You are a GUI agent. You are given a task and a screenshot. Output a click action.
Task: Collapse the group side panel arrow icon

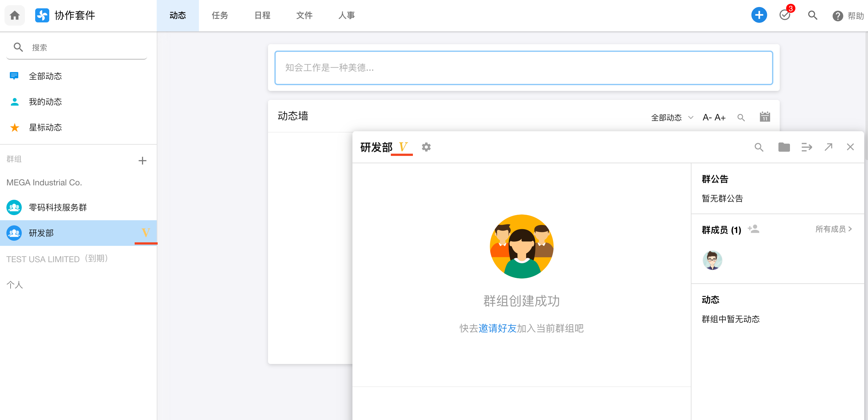[806, 147]
